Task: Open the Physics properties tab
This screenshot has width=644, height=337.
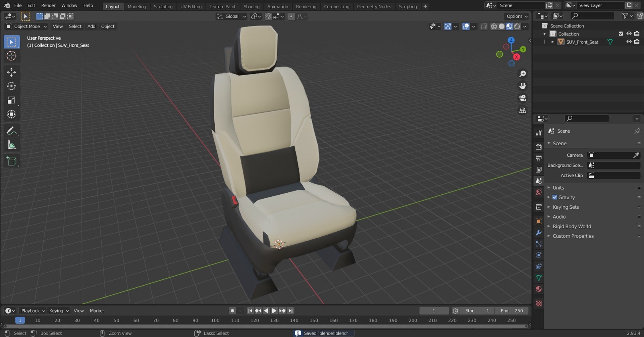Action: (539, 255)
